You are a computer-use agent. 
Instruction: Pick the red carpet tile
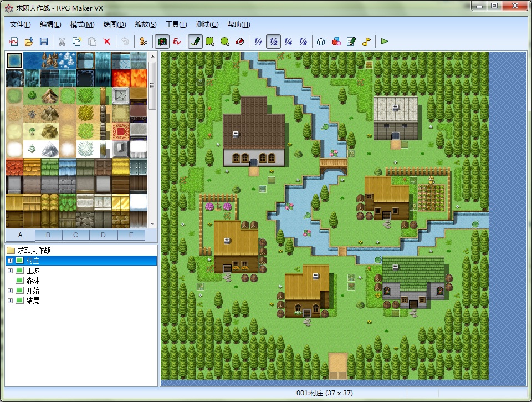[120, 131]
